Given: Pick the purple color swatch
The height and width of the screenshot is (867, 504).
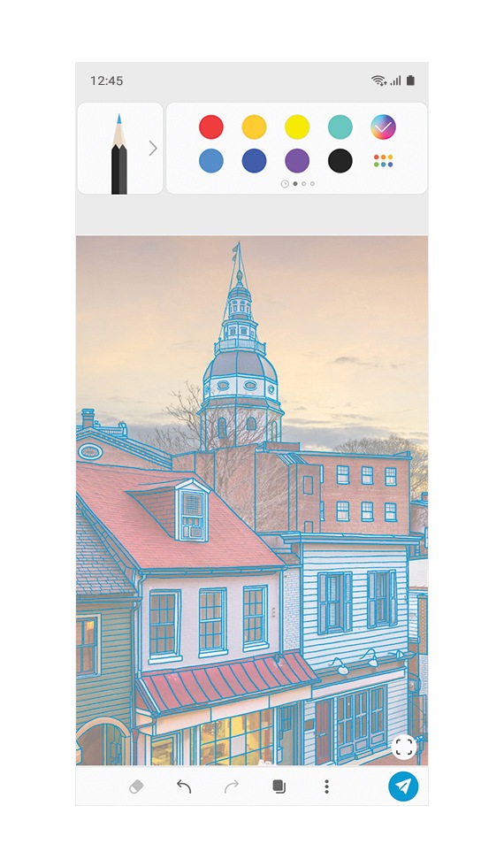Looking at the screenshot, I should (297, 161).
